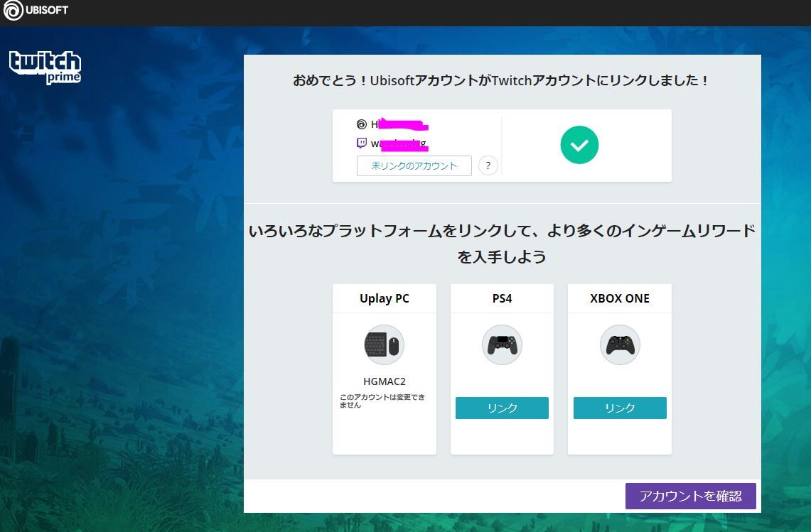Click the おめでとう congratulation heading
The image size is (811, 532).
pyautogui.click(x=501, y=81)
